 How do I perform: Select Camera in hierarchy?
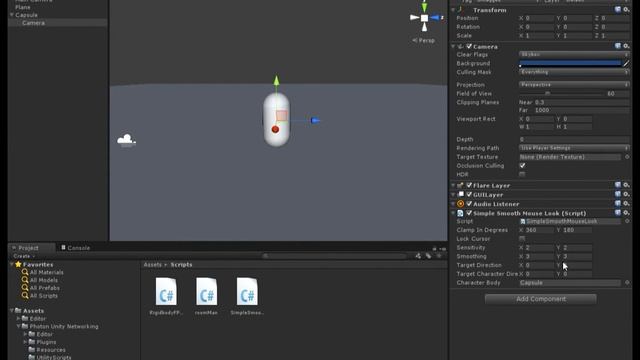point(33,23)
